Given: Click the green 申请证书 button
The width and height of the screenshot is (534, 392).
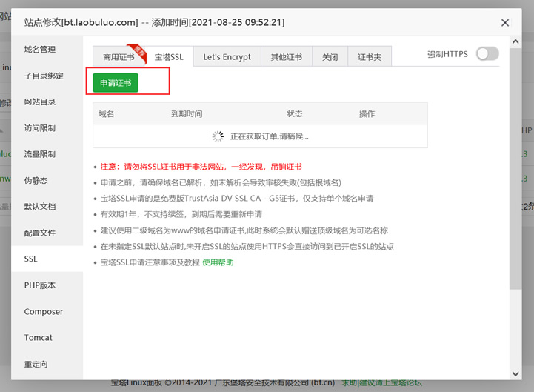Looking at the screenshot, I should point(116,83).
